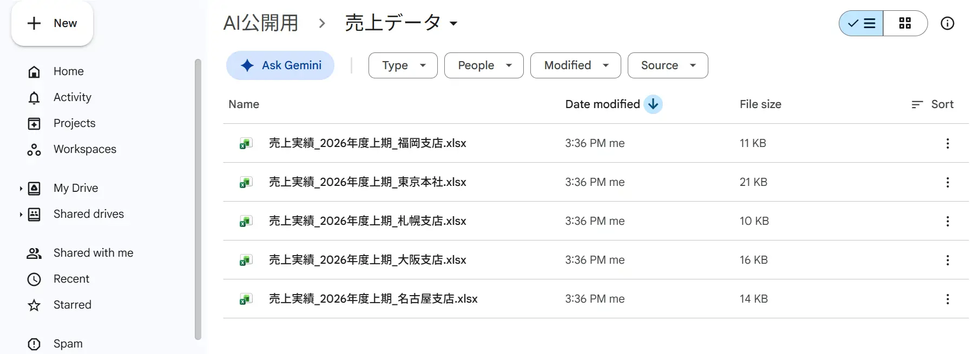Open more actions for 札幌支店 file
The height and width of the screenshot is (354, 980).
948,221
